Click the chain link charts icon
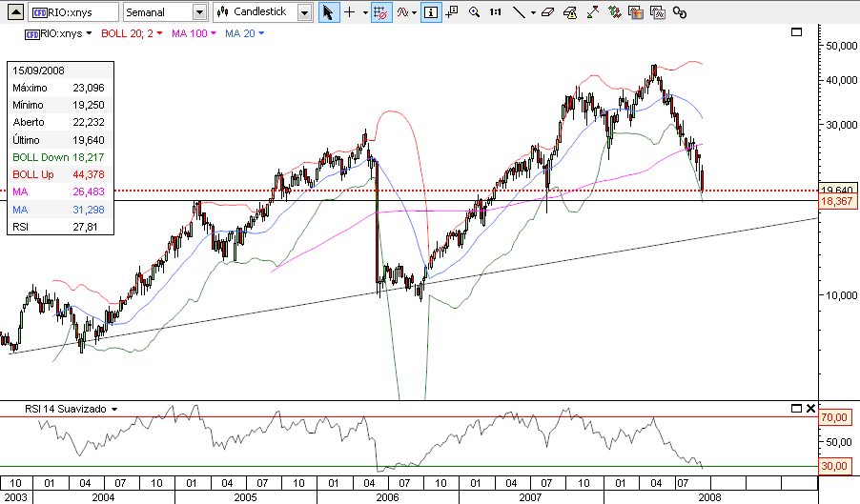Viewport: 860px width, 504px height. point(680,12)
